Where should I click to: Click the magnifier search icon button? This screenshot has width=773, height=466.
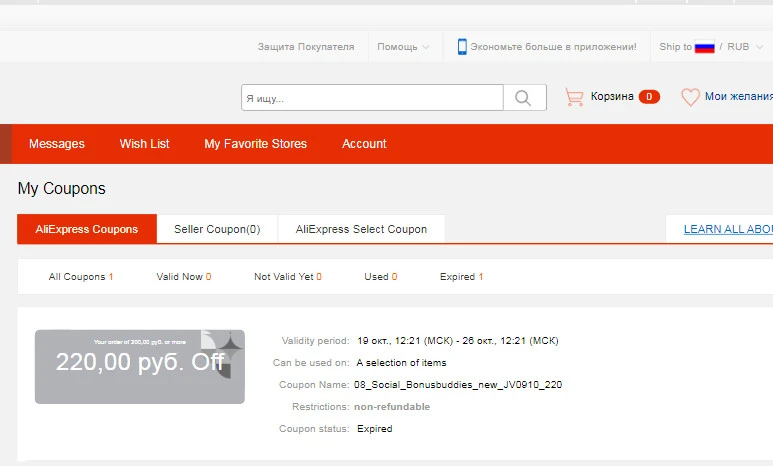525,98
